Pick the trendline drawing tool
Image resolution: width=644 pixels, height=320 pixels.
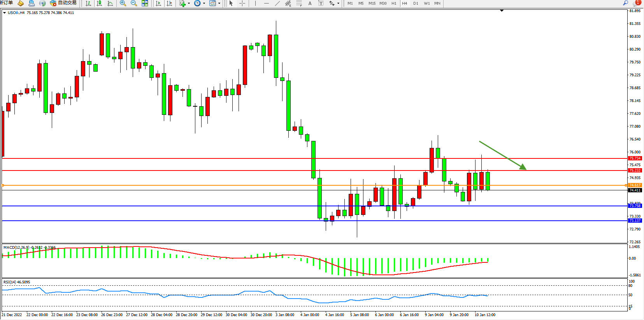[x=277, y=4]
